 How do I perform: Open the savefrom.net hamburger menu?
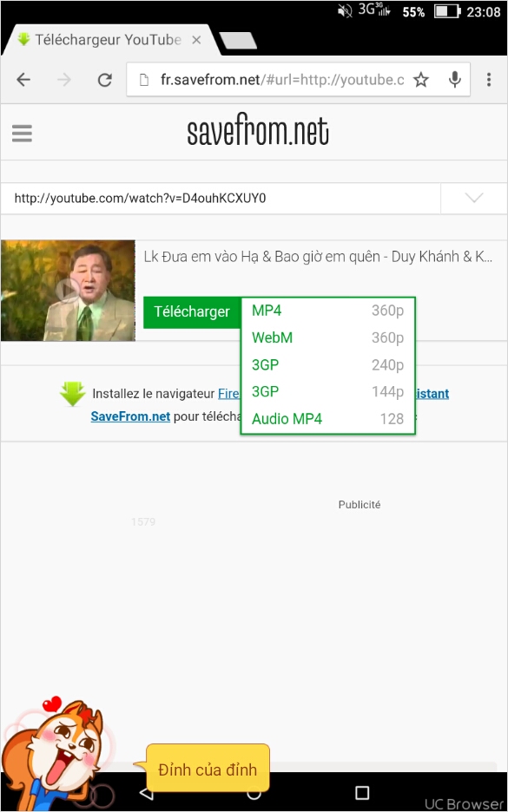tap(22, 133)
